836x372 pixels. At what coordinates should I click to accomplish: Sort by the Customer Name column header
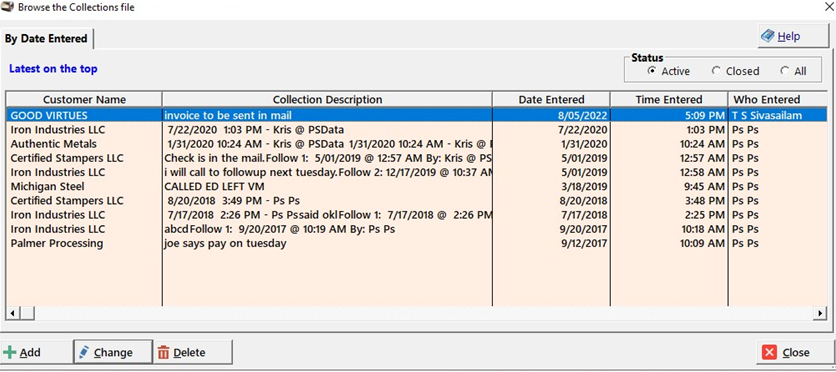pos(84,100)
